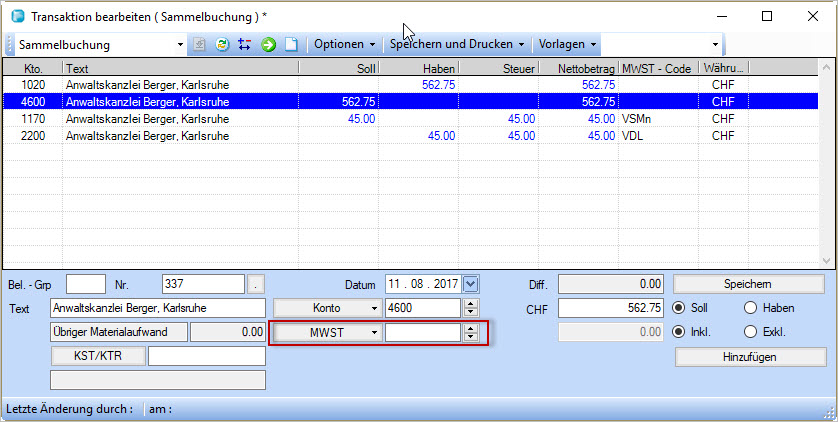This screenshot has height=422, width=838.
Task: Select the Haben radio button
Action: [x=750, y=308]
